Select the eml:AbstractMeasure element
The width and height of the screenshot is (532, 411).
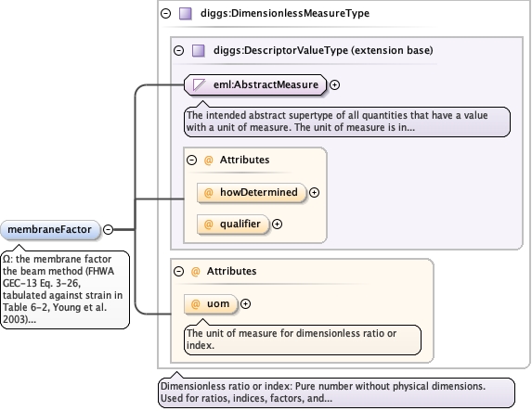click(255, 84)
